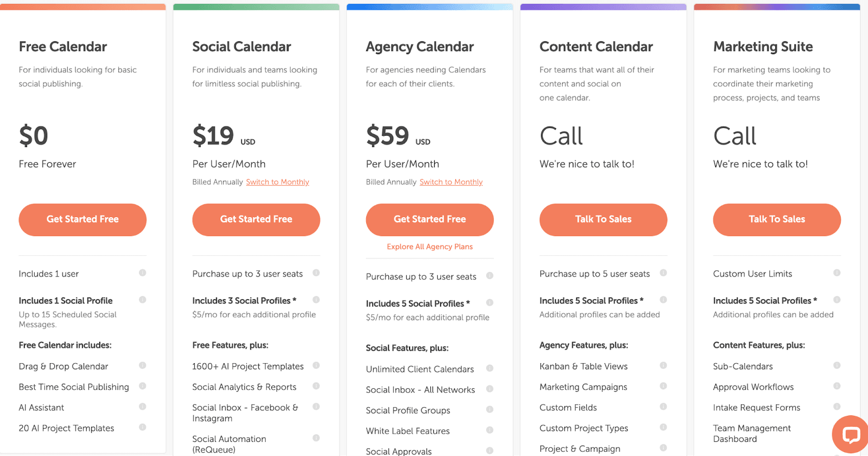
Task: Show info for Social Analytics & Reports
Action: [316, 386]
